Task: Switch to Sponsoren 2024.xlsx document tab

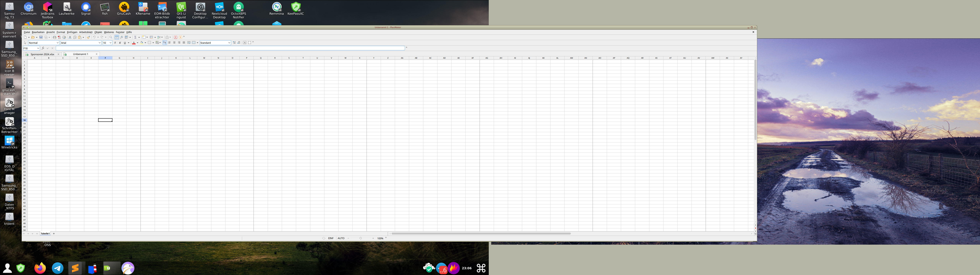Action: (42, 54)
